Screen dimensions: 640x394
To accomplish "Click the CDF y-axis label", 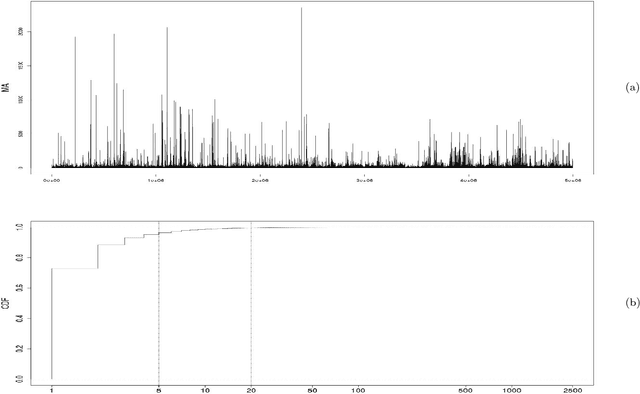I will (x=6, y=303).
